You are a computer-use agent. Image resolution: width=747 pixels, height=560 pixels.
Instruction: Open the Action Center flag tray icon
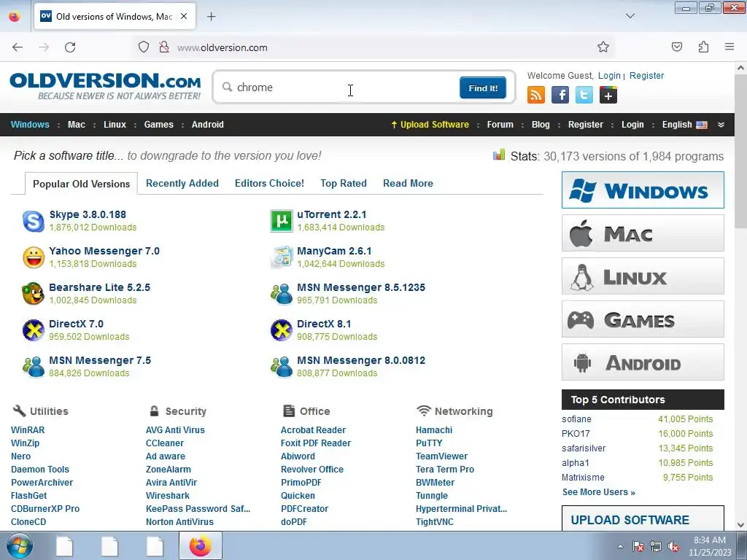(638, 547)
